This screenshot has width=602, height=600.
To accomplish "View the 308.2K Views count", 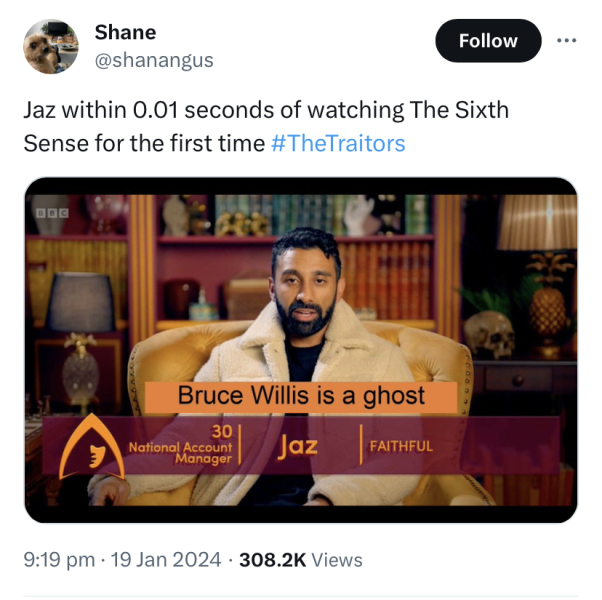I will pos(301,560).
